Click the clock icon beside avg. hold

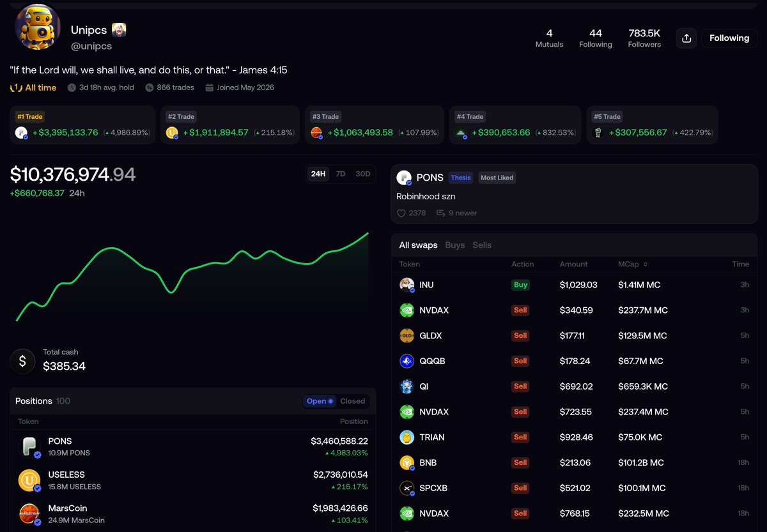pos(72,87)
